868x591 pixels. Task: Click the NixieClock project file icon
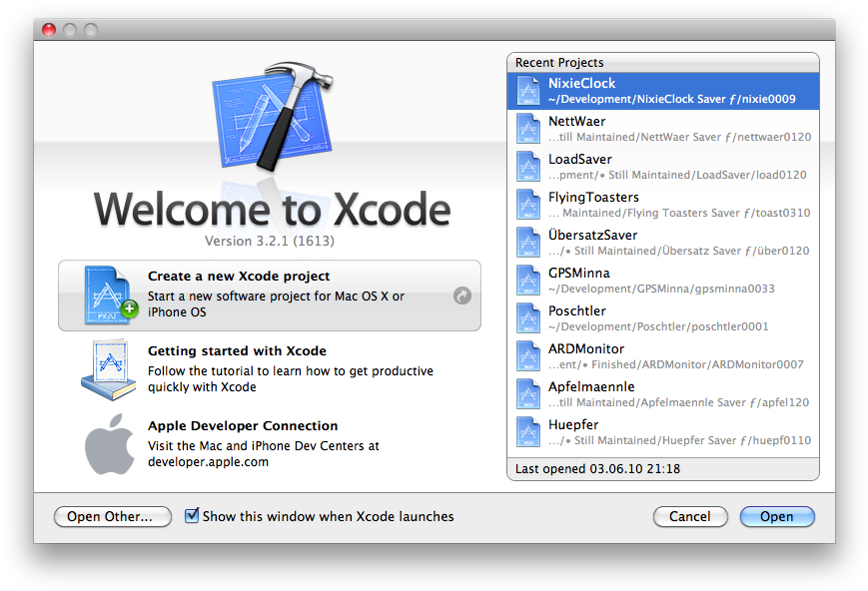tap(528, 91)
